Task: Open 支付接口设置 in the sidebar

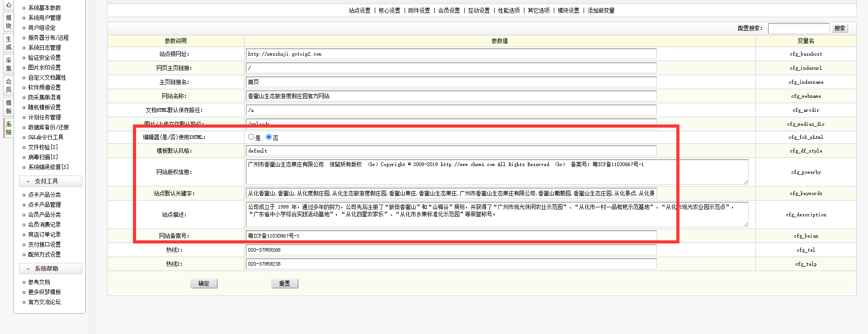Action: [44, 244]
